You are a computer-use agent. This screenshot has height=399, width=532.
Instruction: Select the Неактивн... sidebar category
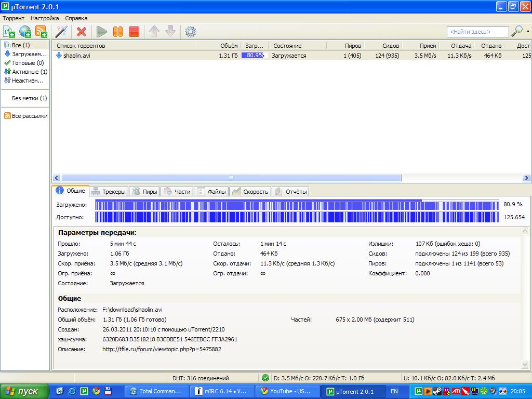(24, 81)
